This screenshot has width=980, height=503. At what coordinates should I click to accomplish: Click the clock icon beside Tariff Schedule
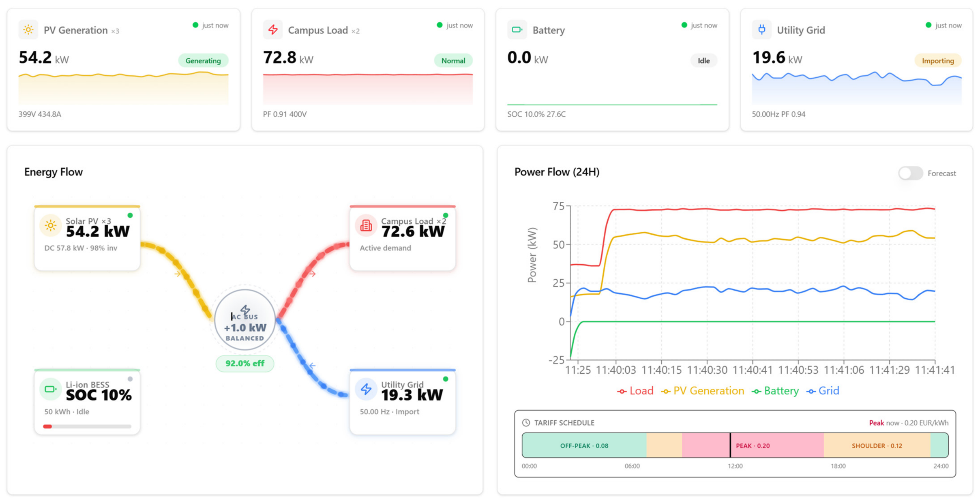click(x=526, y=423)
